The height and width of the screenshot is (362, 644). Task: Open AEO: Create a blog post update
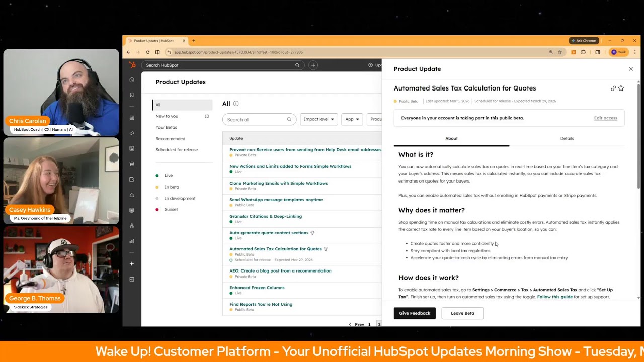click(280, 270)
